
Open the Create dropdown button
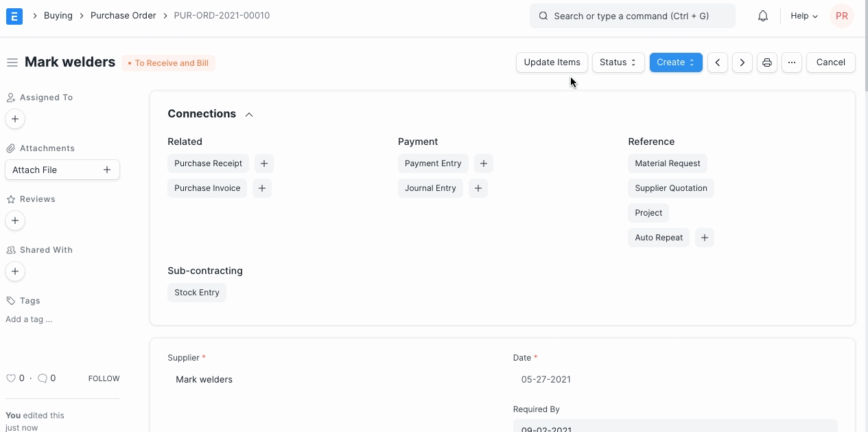tap(675, 62)
